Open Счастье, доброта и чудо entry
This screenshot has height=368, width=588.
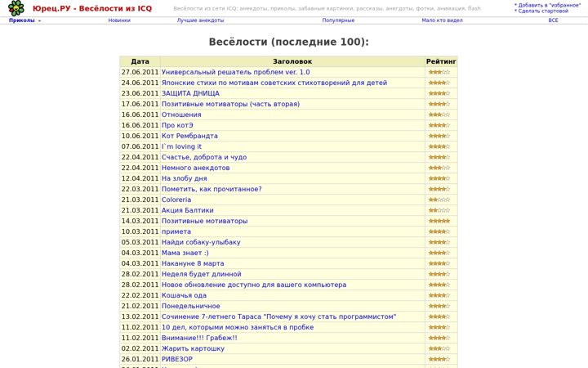pos(204,157)
